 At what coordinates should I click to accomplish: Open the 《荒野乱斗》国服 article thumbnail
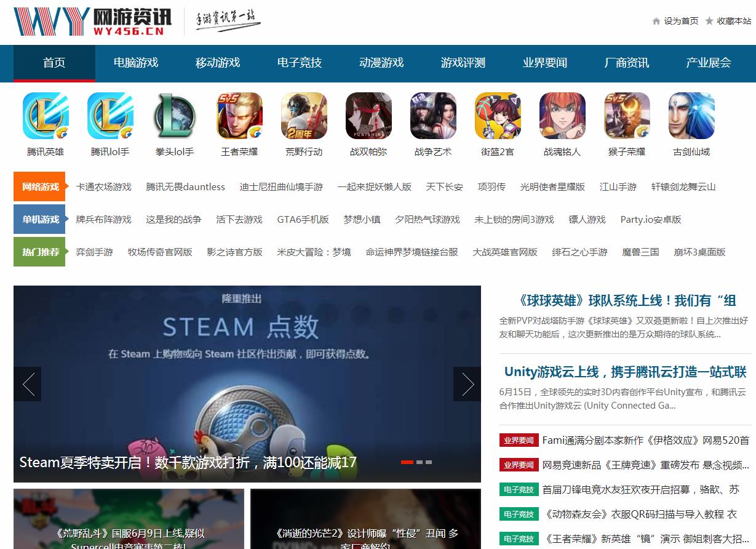pyautogui.click(x=129, y=519)
